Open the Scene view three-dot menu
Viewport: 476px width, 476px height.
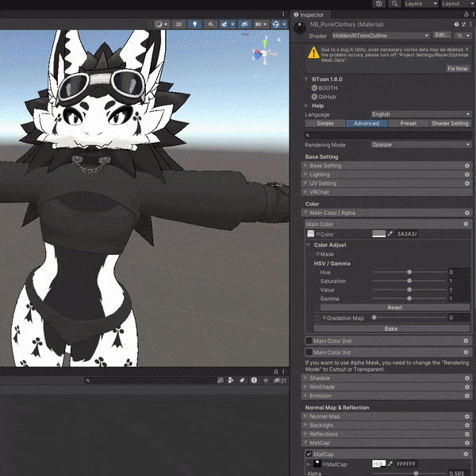point(283,14)
